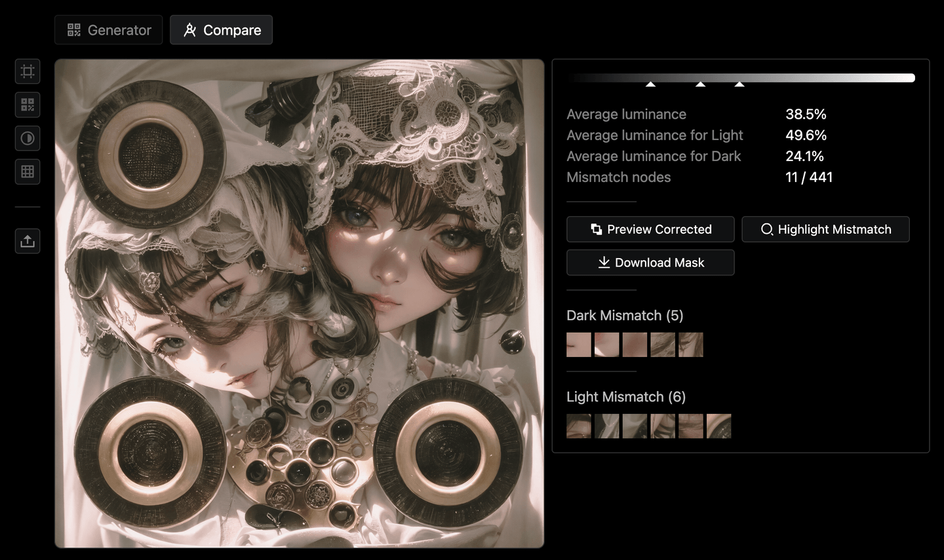
Task: Click the leftmost luminance slider handle
Action: (650, 84)
